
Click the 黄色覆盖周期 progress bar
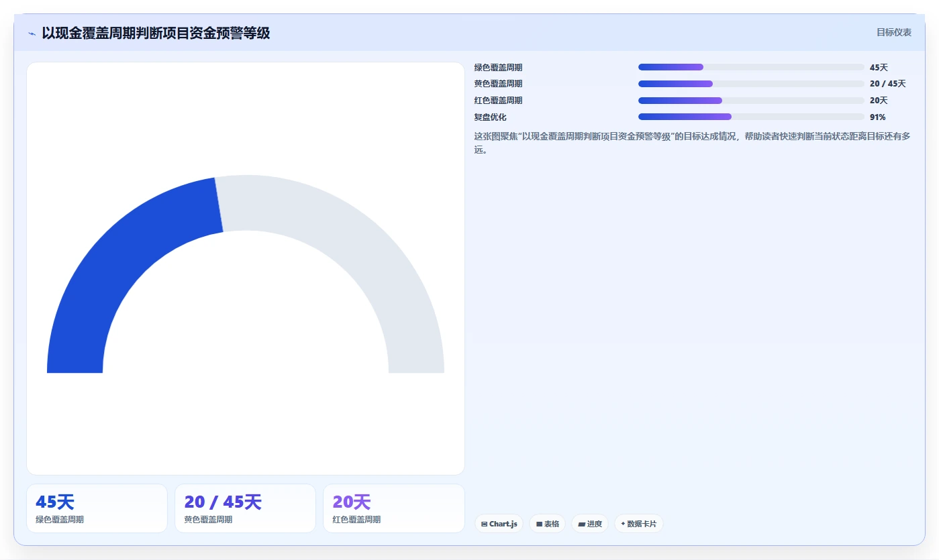(751, 84)
